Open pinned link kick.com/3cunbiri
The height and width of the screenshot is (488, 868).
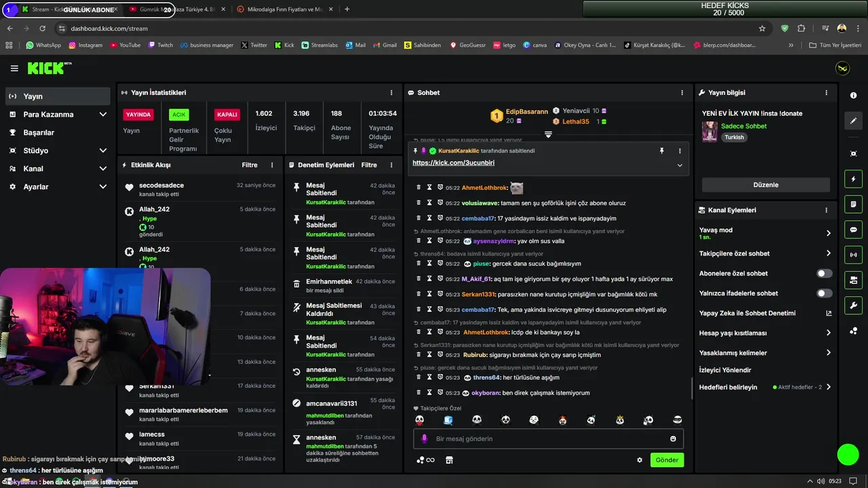[453, 163]
